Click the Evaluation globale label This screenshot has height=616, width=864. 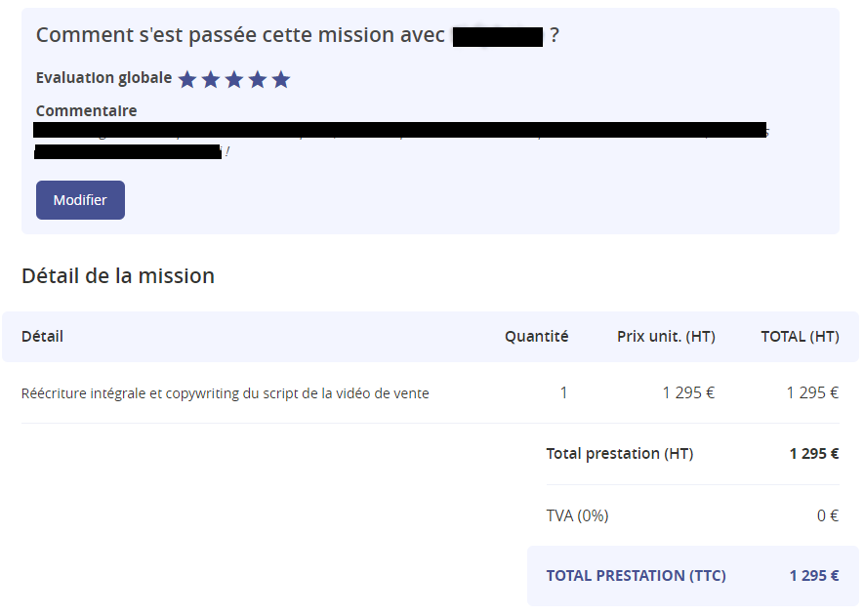coord(103,78)
